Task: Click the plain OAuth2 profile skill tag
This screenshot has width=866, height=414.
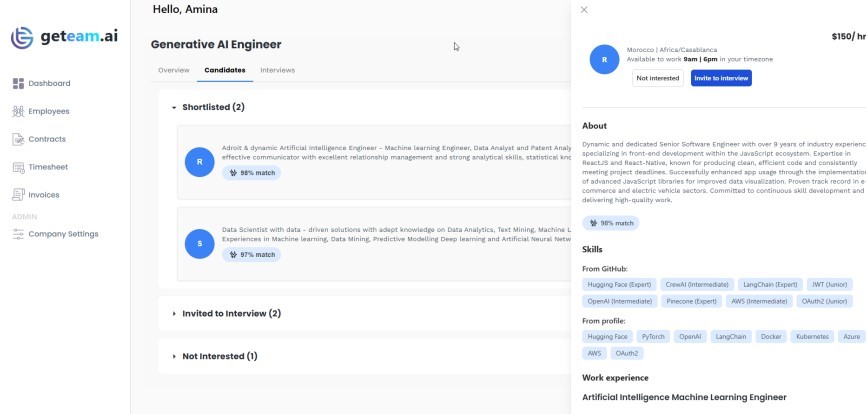Action: click(627, 353)
